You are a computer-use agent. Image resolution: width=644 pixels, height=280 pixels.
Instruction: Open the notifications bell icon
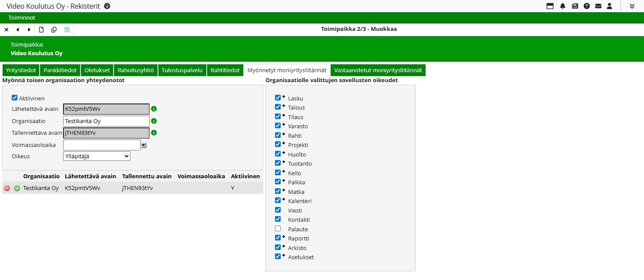tap(563, 6)
